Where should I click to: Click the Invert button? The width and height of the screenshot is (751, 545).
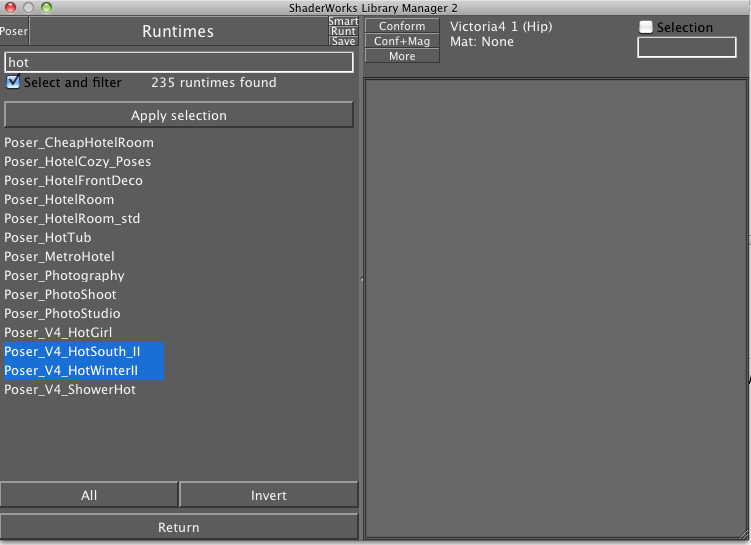269,495
